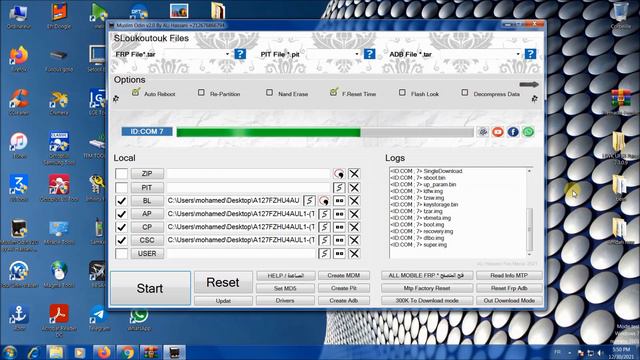Screen dimensions: 640x360
Task: Click the S icon in AP row
Action: click(x=324, y=214)
